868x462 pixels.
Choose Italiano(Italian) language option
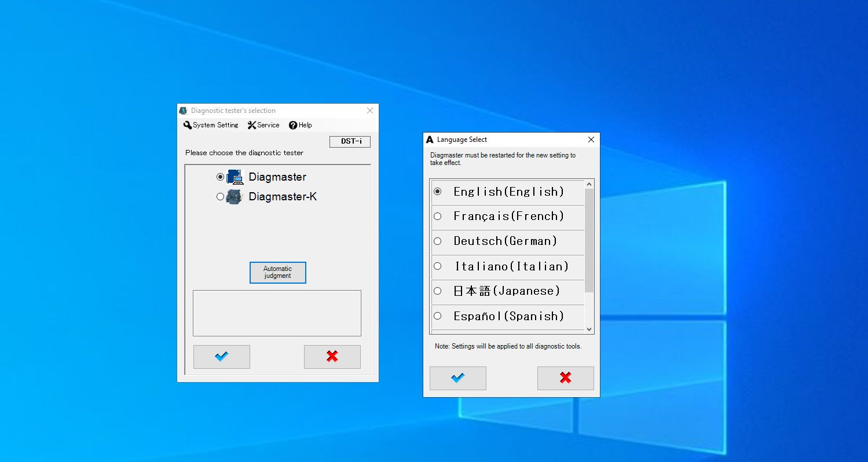click(508, 266)
